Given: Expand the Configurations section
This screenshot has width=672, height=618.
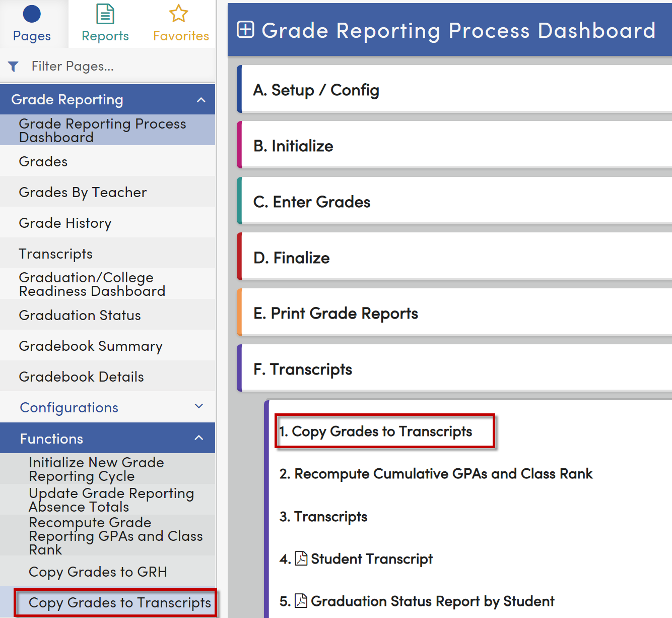Looking at the screenshot, I should tap(198, 406).
